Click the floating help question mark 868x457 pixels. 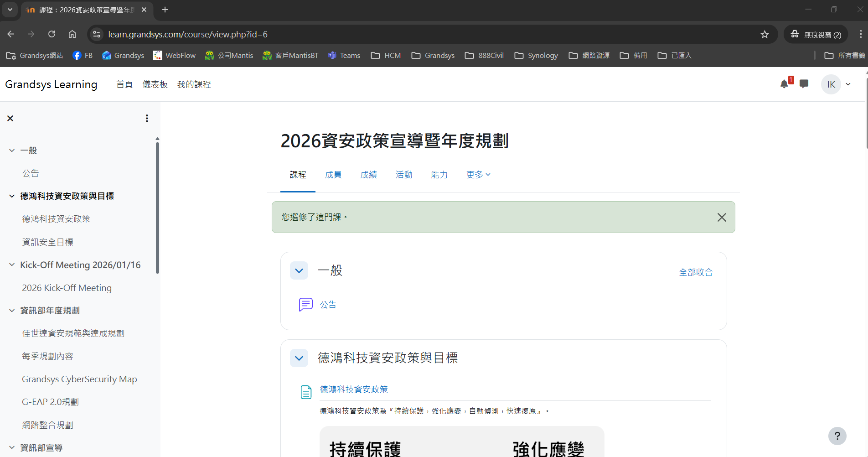pyautogui.click(x=837, y=436)
